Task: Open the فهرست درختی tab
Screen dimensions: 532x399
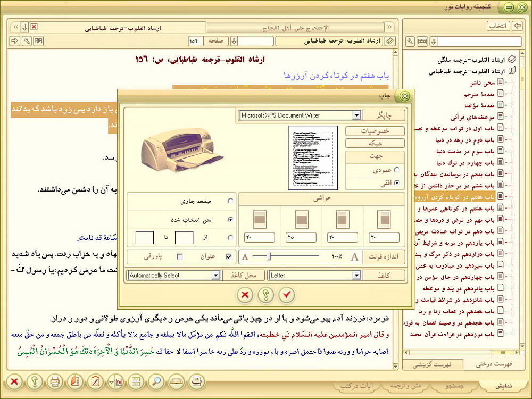Action: (494, 364)
